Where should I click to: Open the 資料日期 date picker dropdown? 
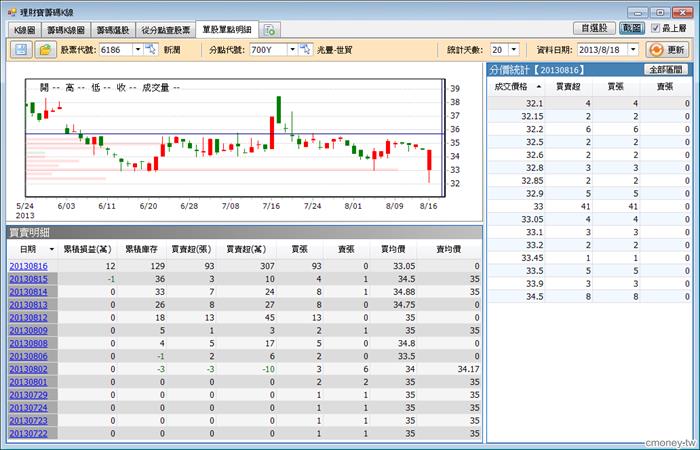pos(633,50)
